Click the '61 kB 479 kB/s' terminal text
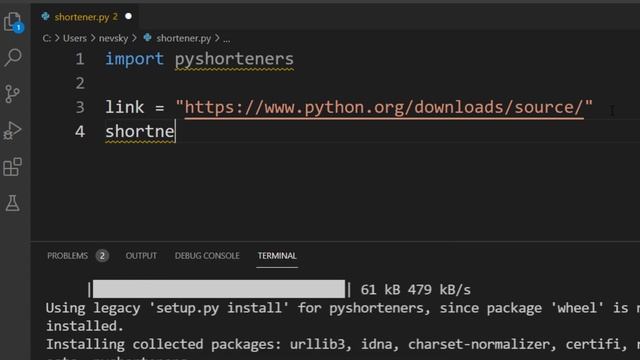 click(x=416, y=289)
